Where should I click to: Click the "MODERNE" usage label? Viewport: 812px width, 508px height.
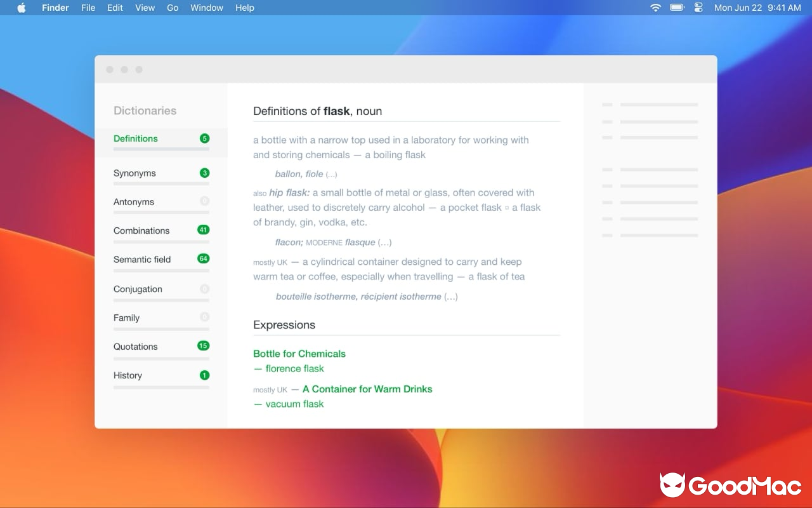324,243
